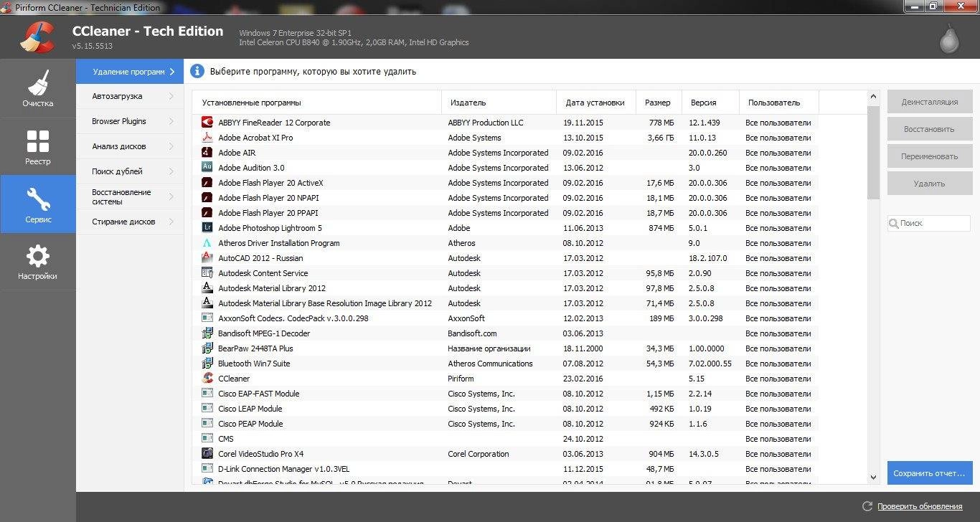Click the Corel Corporation publisher cell
Screen dimensions: 980x522
479,453
